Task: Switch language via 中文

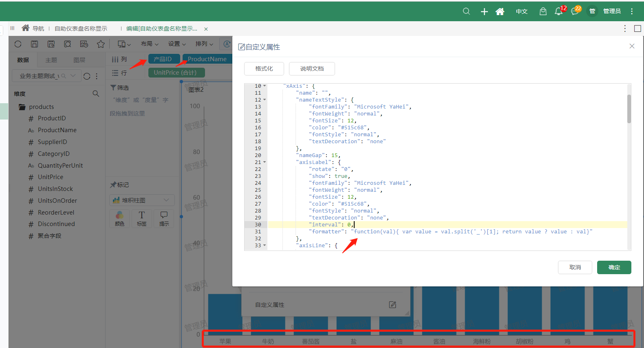Action: pos(522,11)
